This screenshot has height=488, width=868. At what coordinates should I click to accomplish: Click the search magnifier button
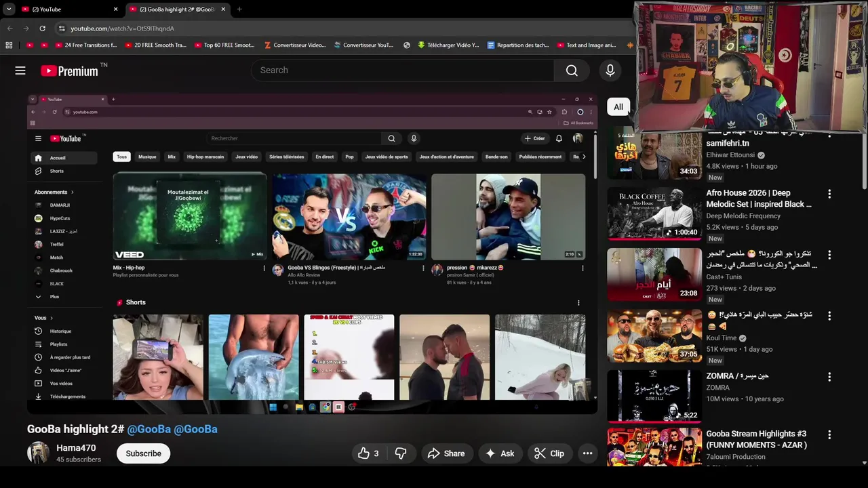[x=572, y=70]
